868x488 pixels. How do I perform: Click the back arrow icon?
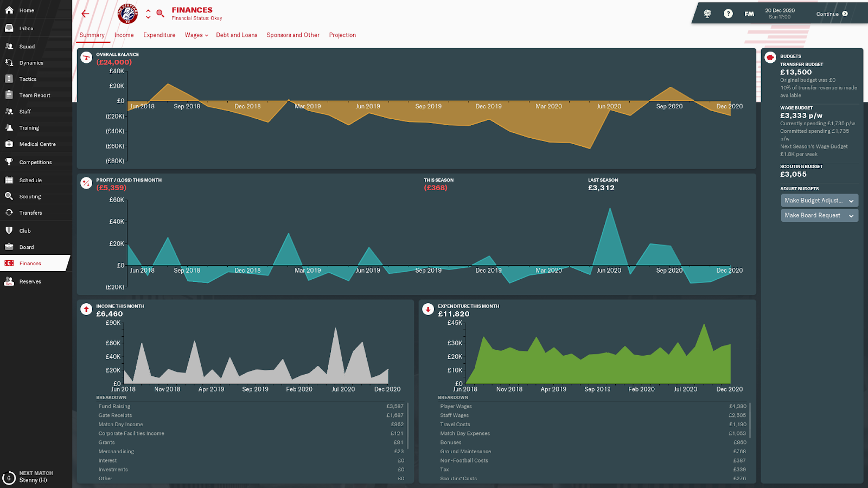coord(85,14)
